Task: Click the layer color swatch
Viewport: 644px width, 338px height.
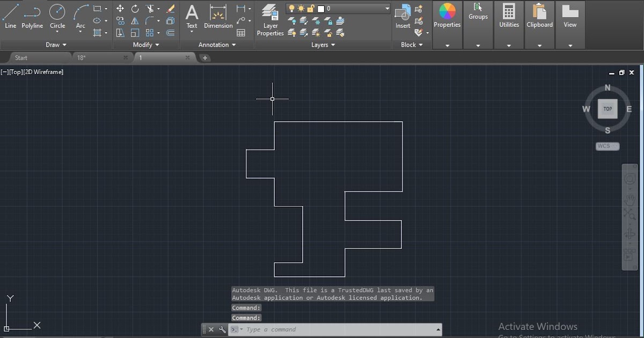Action: click(321, 8)
